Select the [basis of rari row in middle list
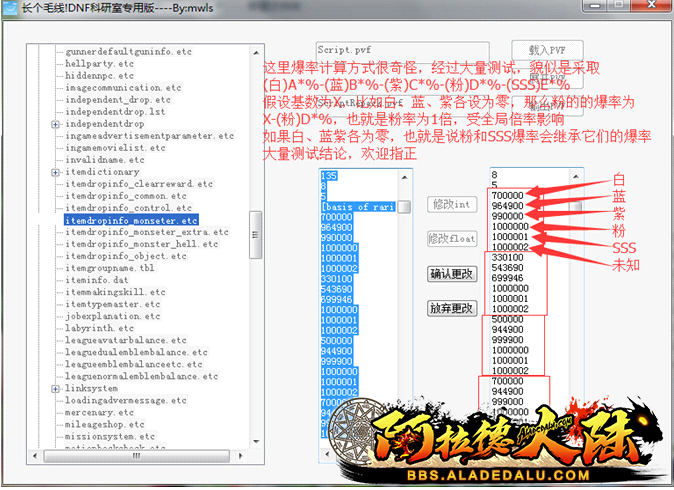 [x=357, y=207]
